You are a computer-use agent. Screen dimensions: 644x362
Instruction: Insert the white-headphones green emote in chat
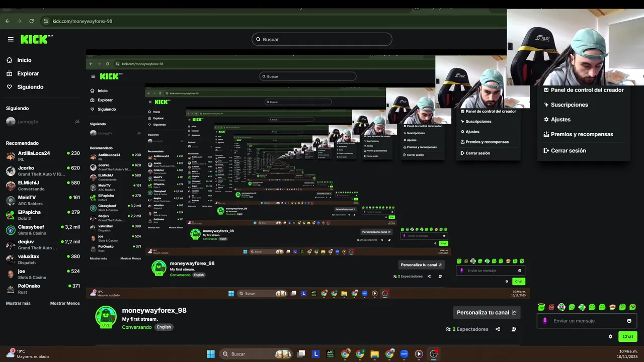582,307
